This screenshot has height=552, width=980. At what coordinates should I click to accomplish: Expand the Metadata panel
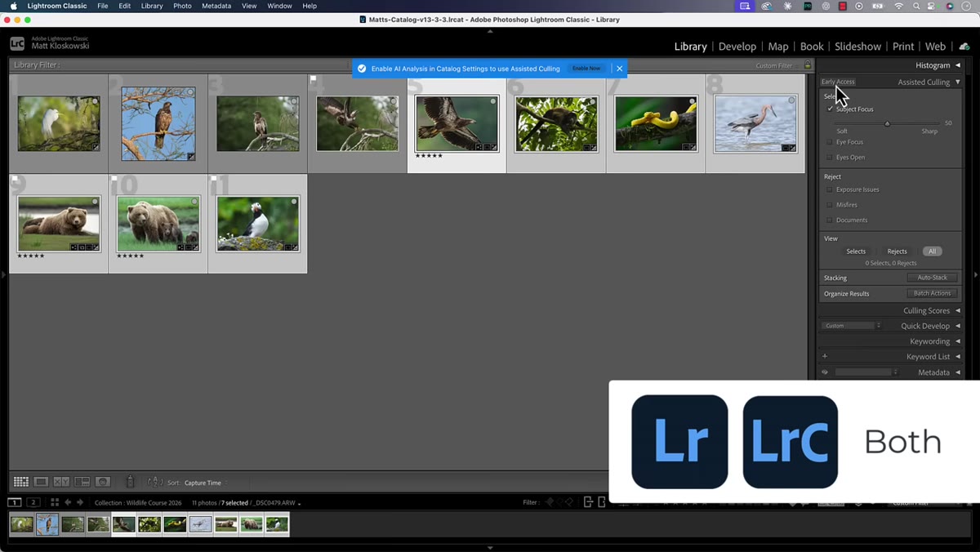[x=958, y=372]
